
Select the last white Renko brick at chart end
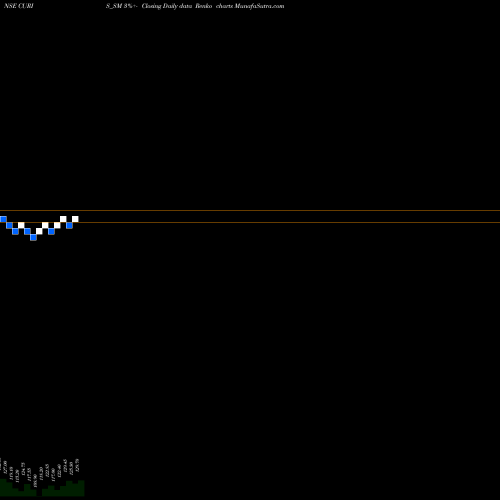(75, 219)
